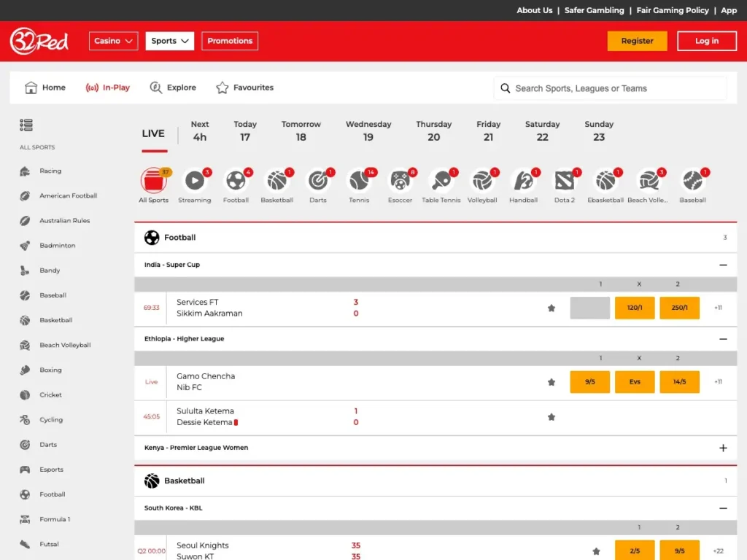Toggle favourite on Seoul Knights match
Image resolution: width=747 pixels, height=560 pixels.
point(596,551)
